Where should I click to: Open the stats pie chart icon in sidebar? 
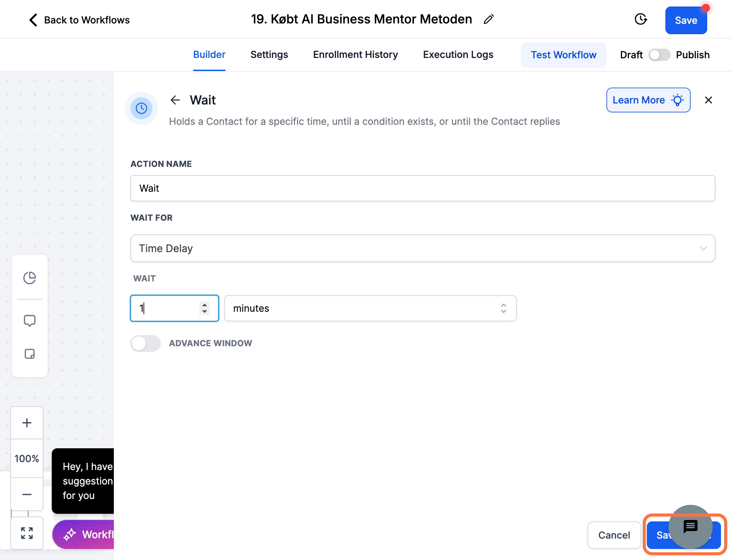(30, 278)
